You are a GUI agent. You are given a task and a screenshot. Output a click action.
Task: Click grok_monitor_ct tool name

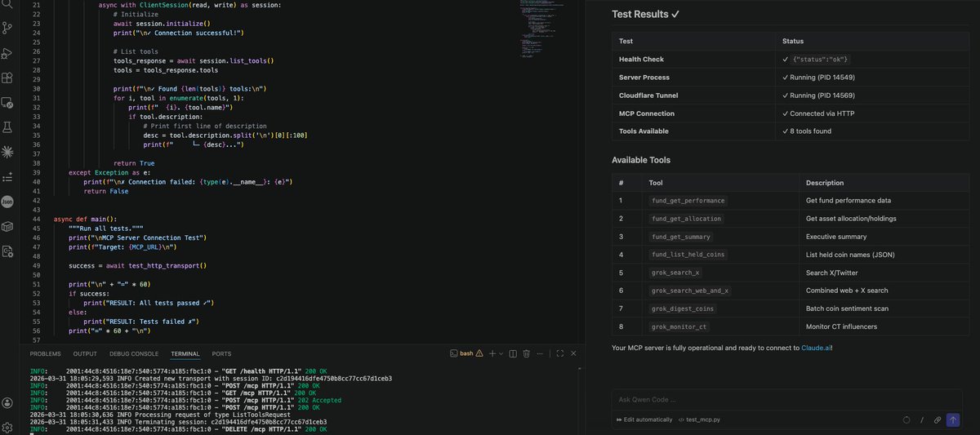[680, 326]
